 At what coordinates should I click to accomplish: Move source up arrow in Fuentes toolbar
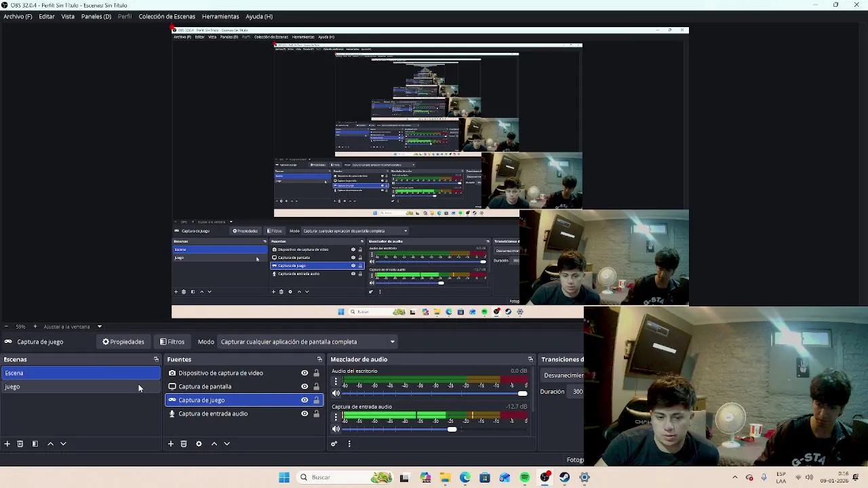coord(214,444)
